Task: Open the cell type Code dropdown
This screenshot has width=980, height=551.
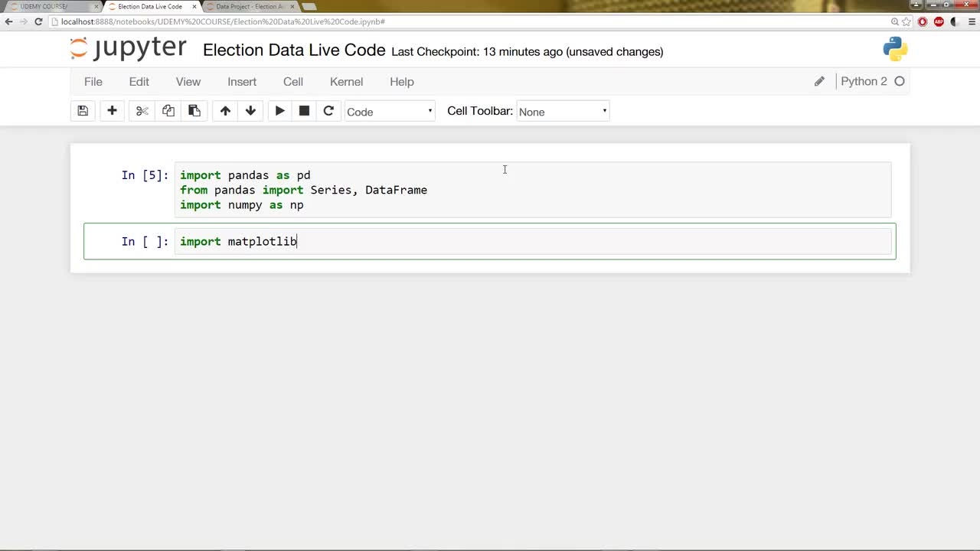Action: pyautogui.click(x=390, y=112)
